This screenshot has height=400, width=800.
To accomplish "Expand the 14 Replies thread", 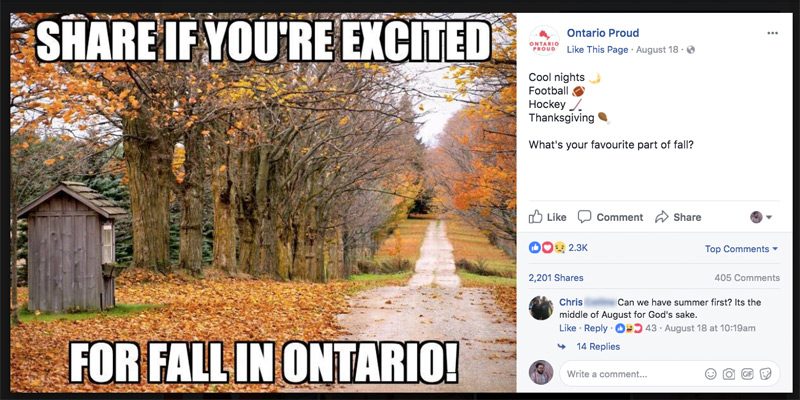I will coord(598,346).
